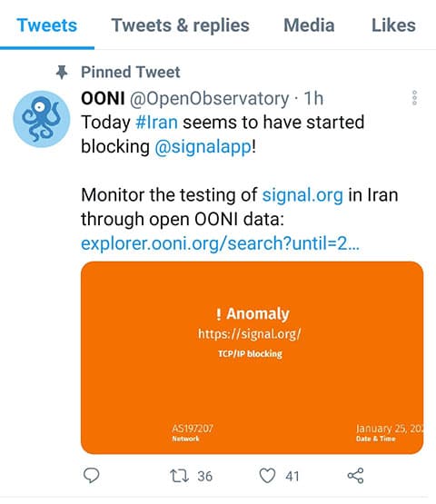Open the explorer.ooni.org search link

(x=220, y=243)
